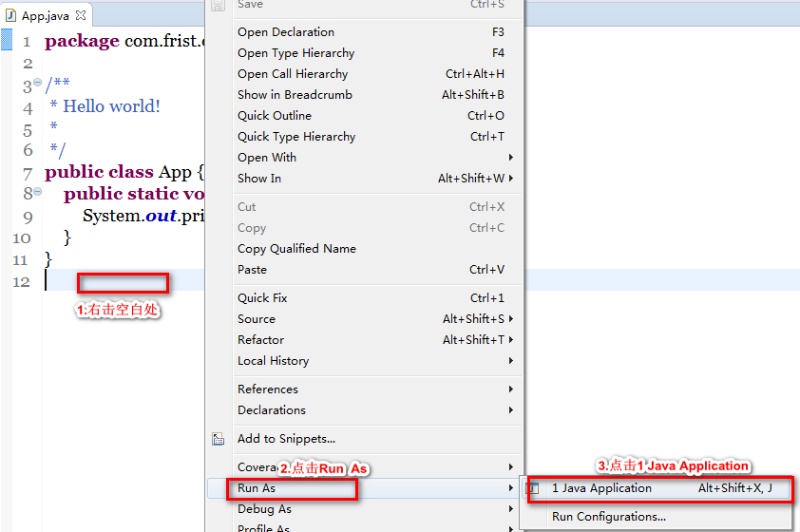
Task: Click the Java file icon on App.java tab
Action: click(x=10, y=15)
